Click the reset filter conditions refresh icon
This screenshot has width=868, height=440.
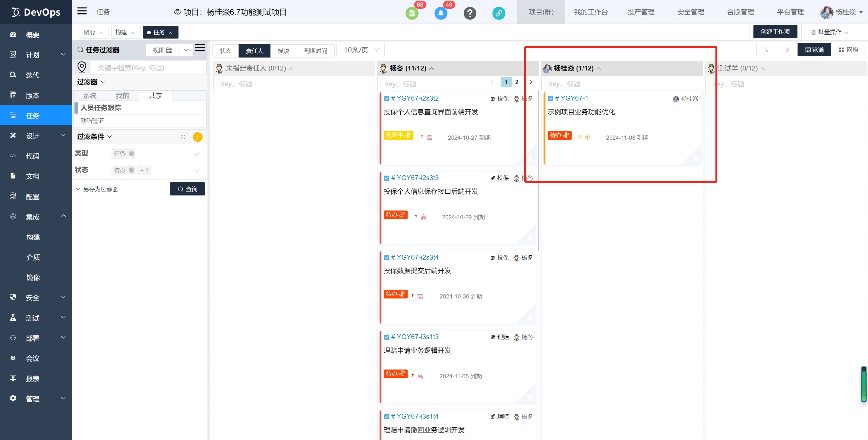click(x=183, y=137)
